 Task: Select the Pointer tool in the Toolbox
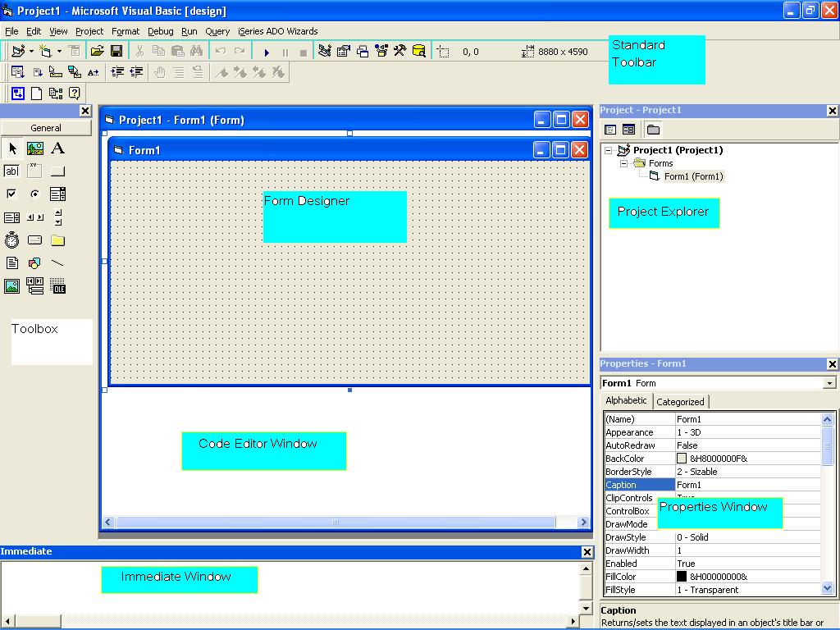coord(12,148)
